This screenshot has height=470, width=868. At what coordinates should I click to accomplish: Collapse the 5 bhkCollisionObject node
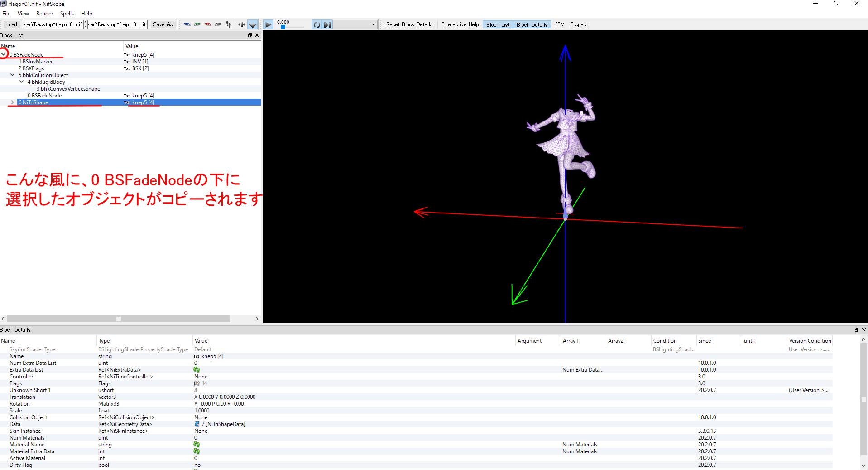13,75
